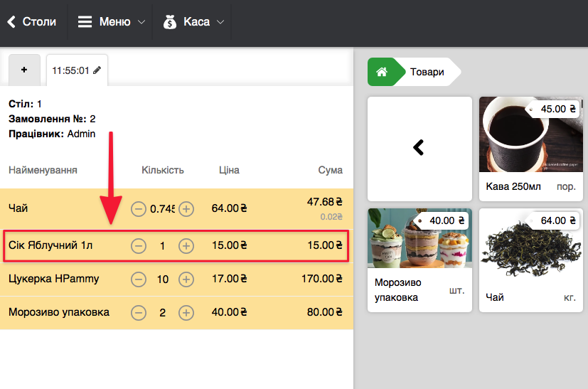This screenshot has width=588, height=389.
Task: Expand the Каса dropdown menu
Action: tap(193, 22)
